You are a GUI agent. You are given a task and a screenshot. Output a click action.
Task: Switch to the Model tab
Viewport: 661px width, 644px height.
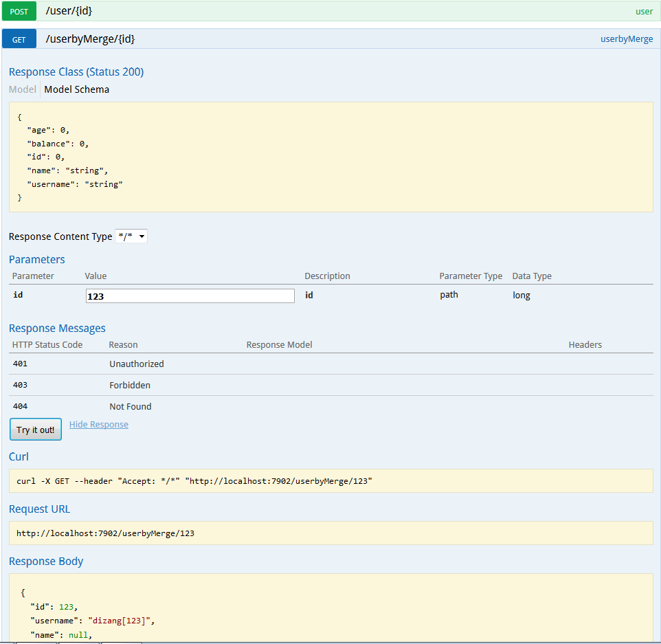[x=22, y=89]
